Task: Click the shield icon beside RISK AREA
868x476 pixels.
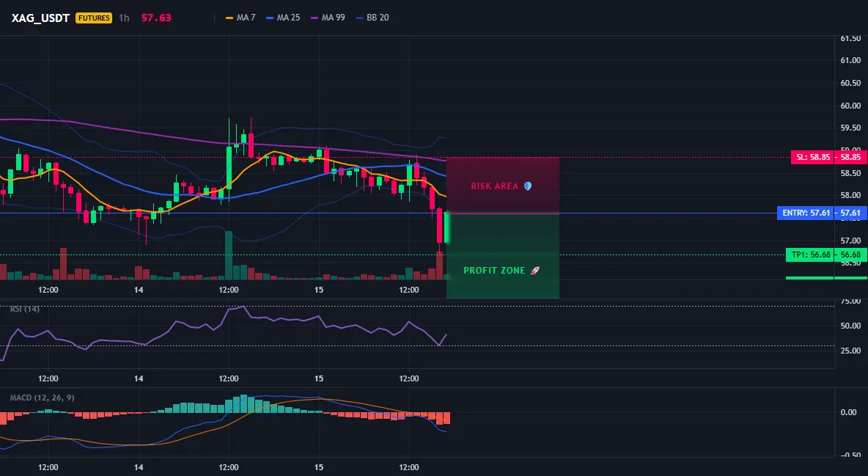Action: [x=528, y=186]
